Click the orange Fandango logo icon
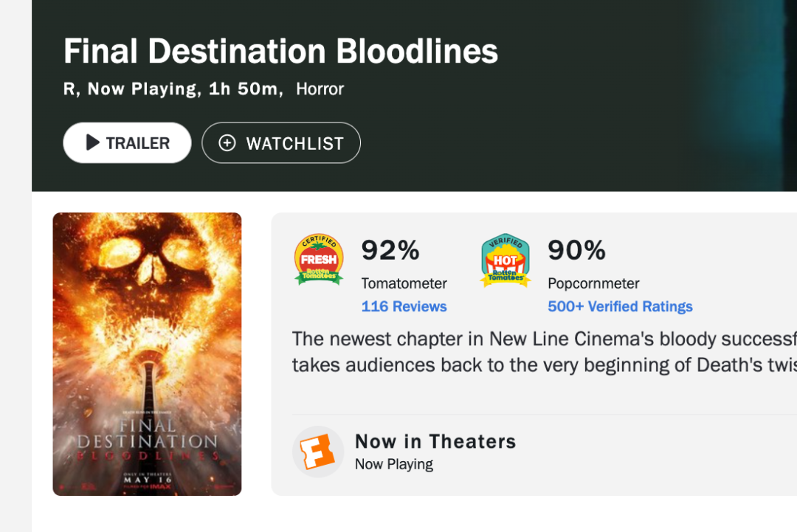797x532 pixels. click(317, 452)
